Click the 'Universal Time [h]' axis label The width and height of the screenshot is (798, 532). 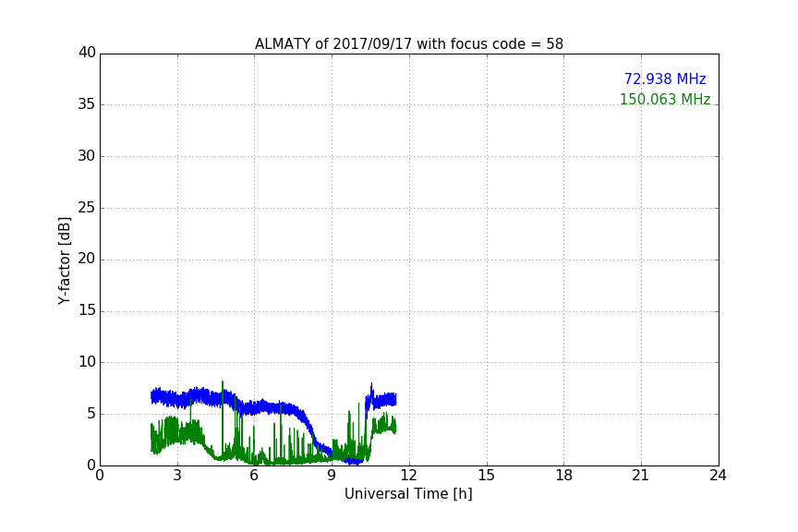pyautogui.click(x=408, y=494)
